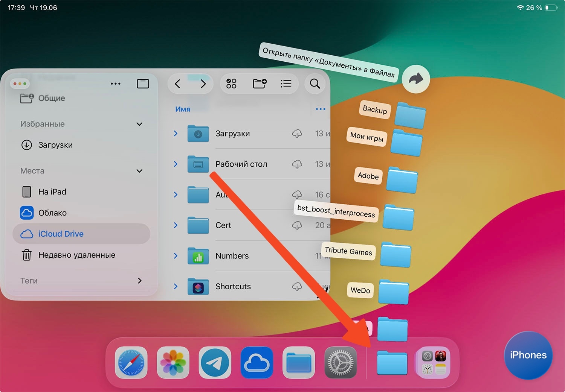Collapse the Места section chevron

coord(139,171)
